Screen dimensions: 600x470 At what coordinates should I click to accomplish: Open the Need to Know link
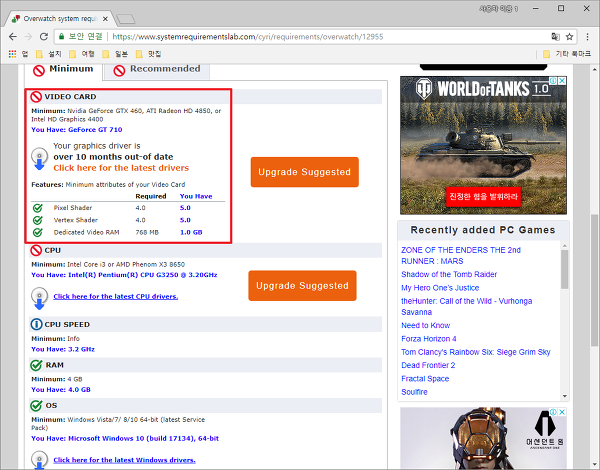pos(426,325)
